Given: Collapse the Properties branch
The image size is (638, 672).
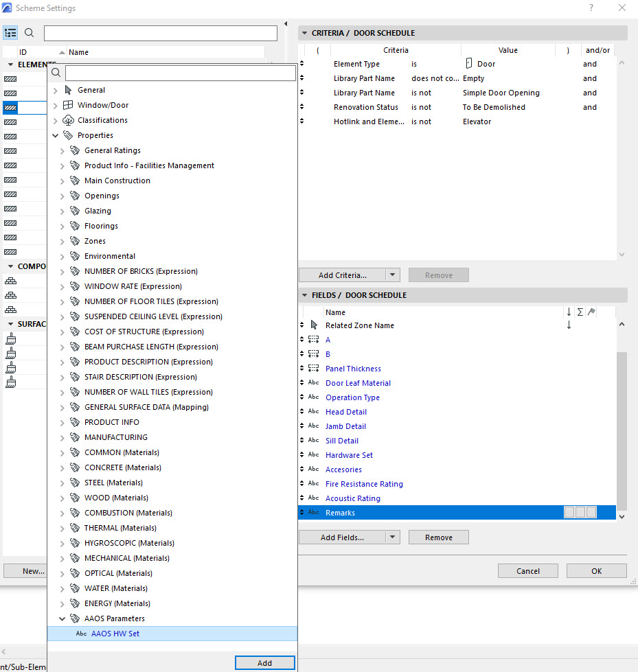Looking at the screenshot, I should pyautogui.click(x=55, y=135).
